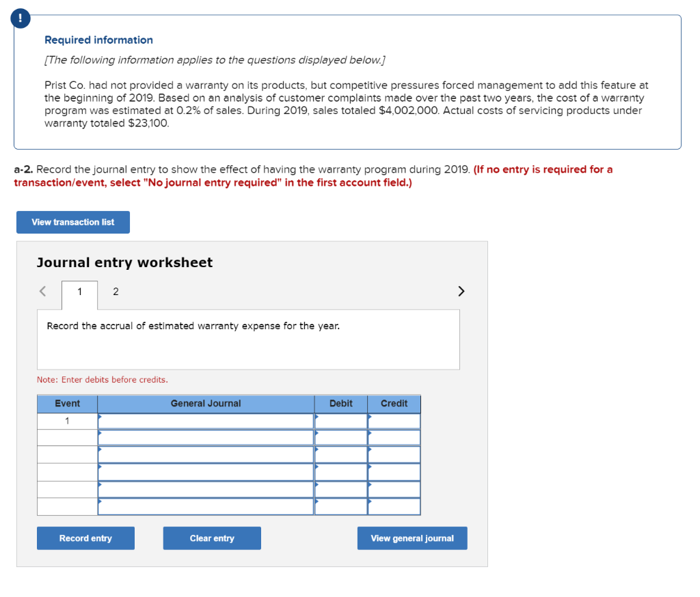The height and width of the screenshot is (597, 700).
Task: Click Credit field in third journal row
Action: [x=394, y=455]
